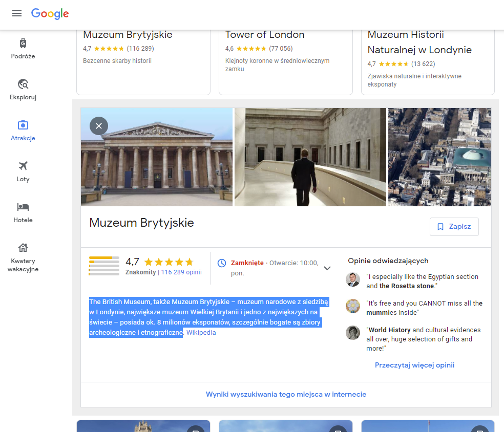Click the Egyptian section reviewer avatar
The image size is (504, 432).
click(x=352, y=279)
